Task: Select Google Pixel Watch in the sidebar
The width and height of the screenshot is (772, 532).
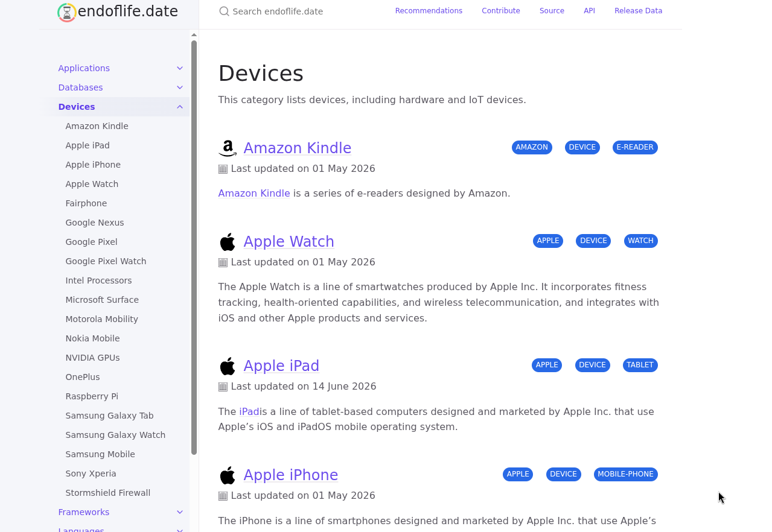Action: [106, 261]
